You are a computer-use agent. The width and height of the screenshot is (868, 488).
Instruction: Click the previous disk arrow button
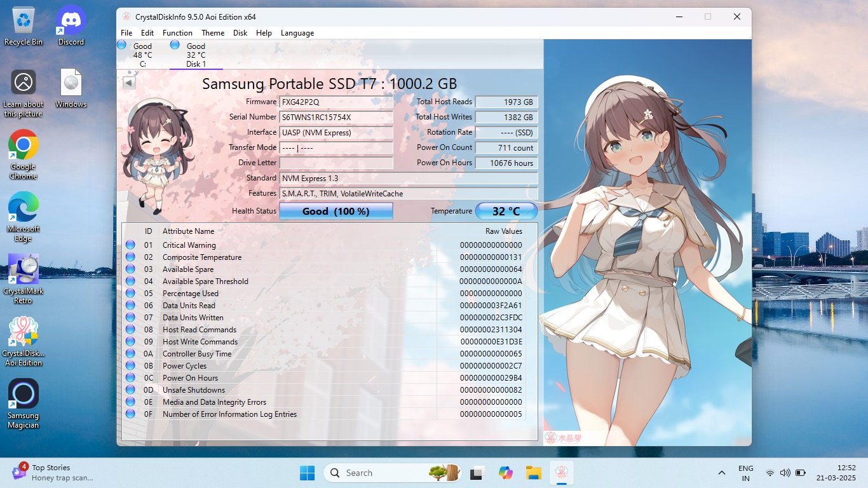click(129, 83)
